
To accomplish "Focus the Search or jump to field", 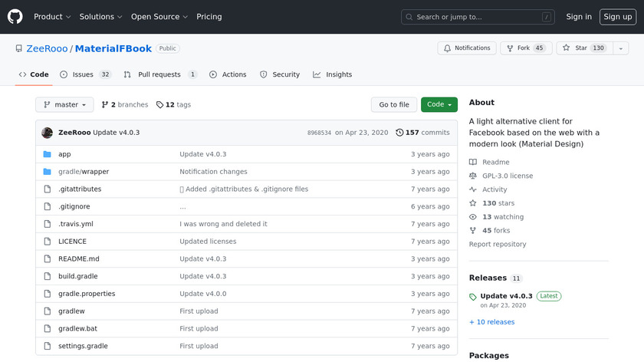I will tap(478, 17).
